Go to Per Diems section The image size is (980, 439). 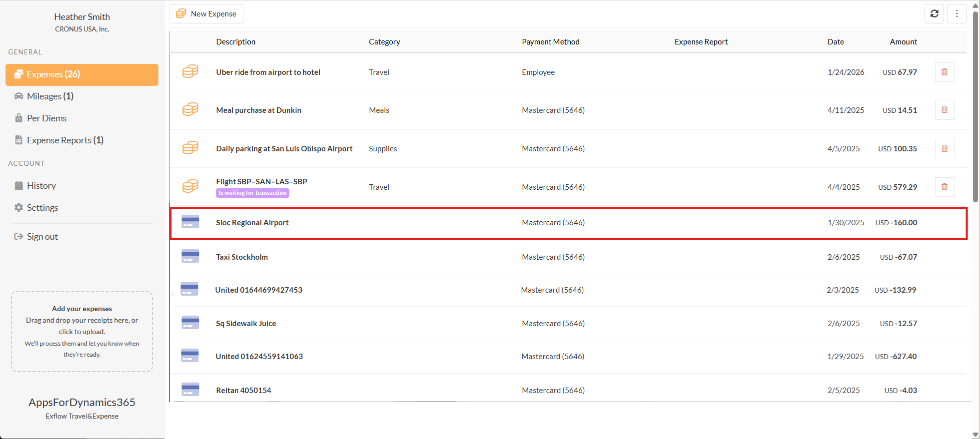46,118
